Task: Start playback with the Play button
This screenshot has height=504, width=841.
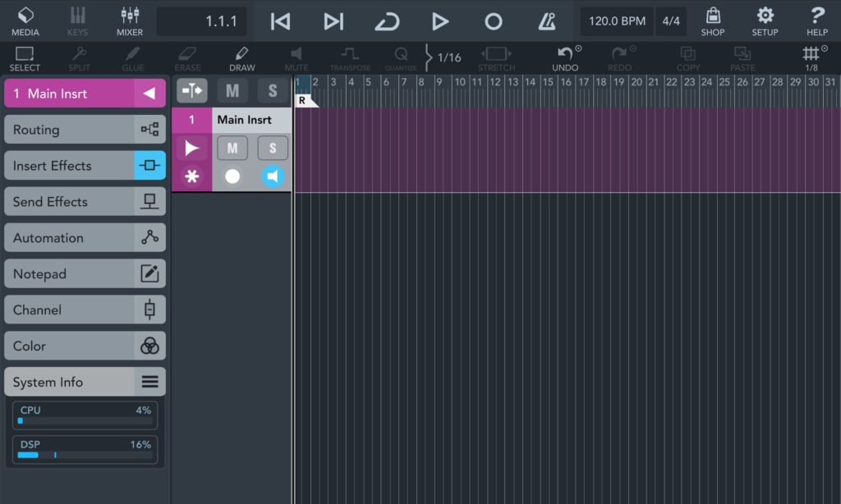Action: 440,21
